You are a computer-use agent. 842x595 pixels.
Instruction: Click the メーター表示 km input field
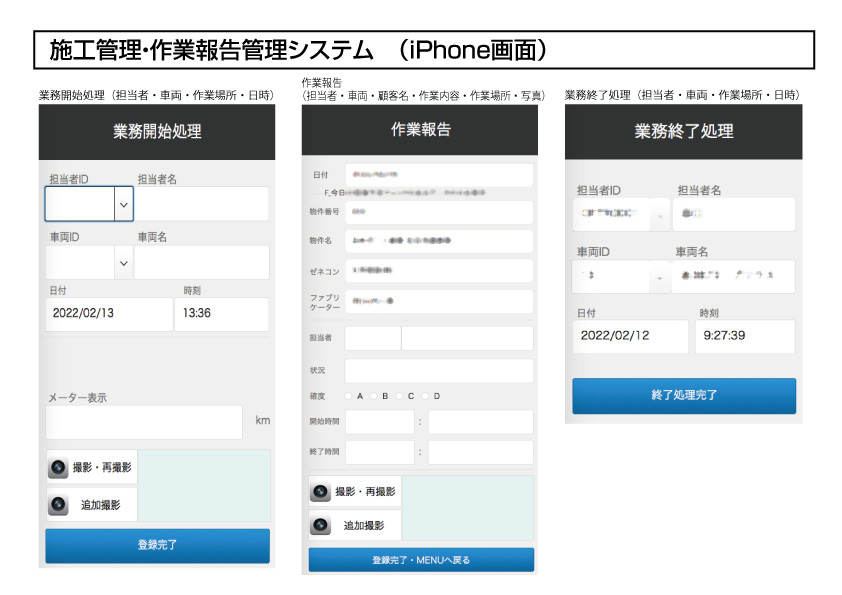[x=143, y=422]
